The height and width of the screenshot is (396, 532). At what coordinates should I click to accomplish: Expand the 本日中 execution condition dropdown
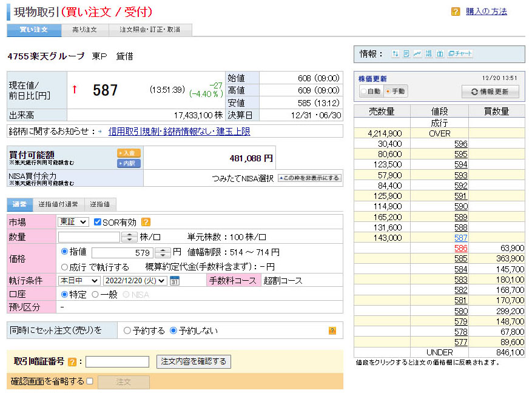click(79, 281)
